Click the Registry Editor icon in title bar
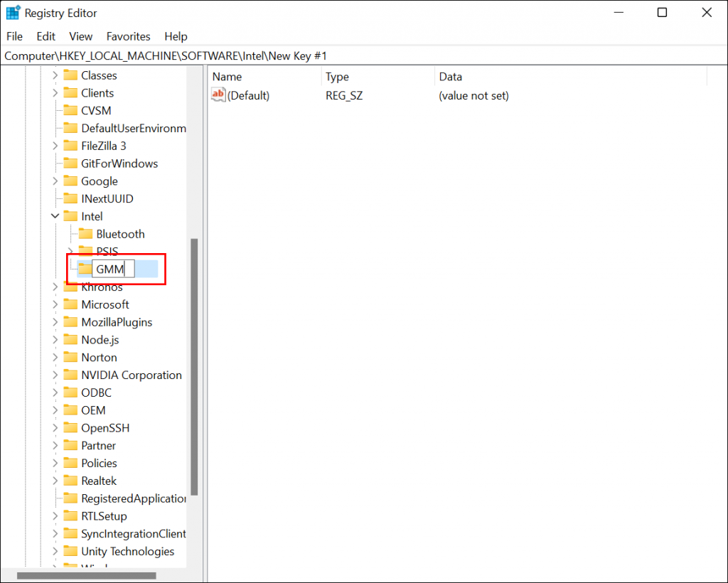 (x=12, y=12)
